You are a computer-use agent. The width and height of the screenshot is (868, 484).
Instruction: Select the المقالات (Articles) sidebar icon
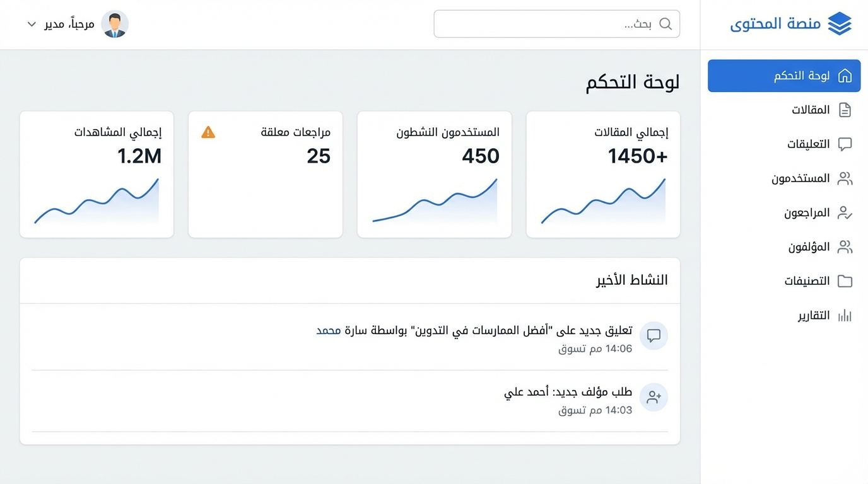[845, 110]
